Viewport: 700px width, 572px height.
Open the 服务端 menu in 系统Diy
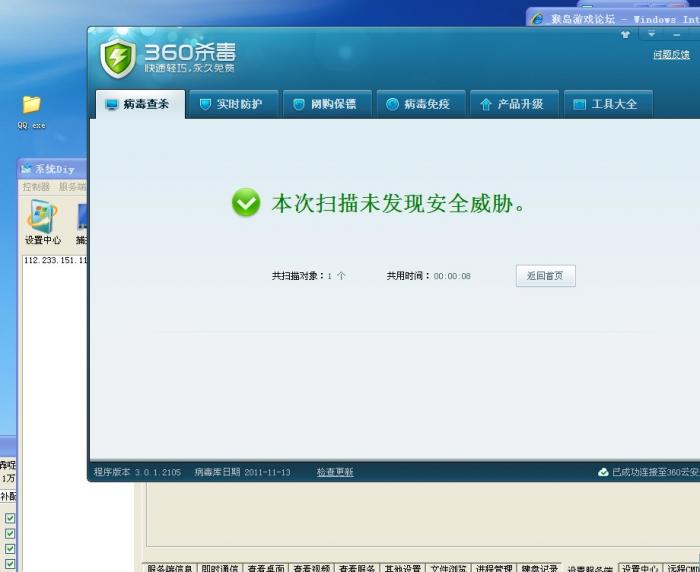click(72, 187)
